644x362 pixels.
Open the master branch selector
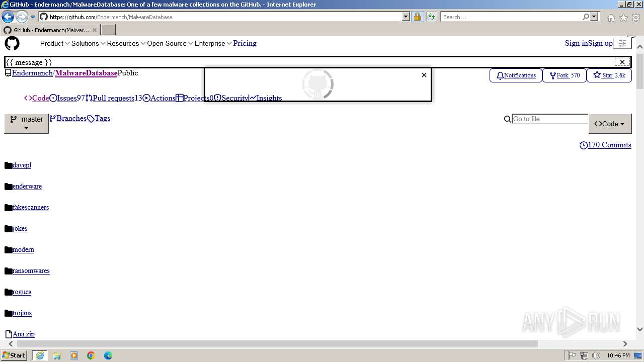point(26,123)
